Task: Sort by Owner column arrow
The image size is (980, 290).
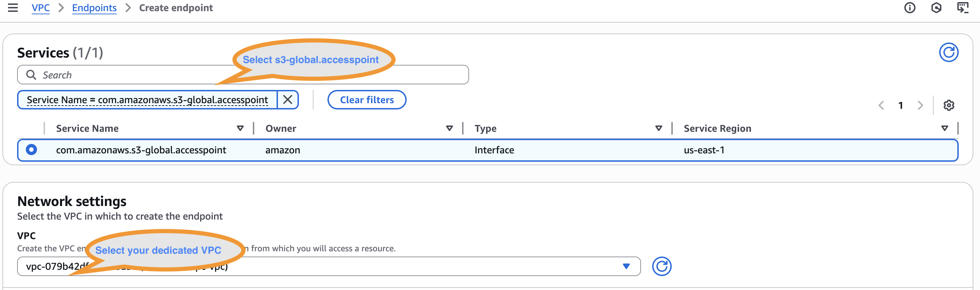Action: (x=449, y=129)
